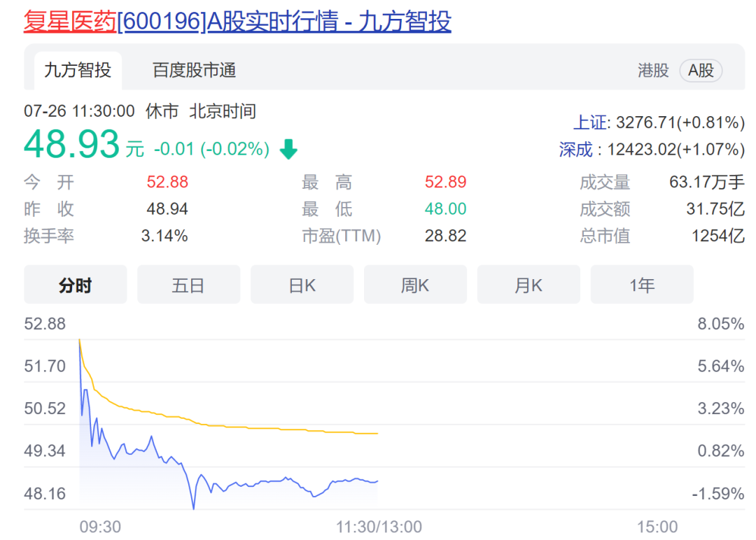
Task: Click the 昨收 value 48.94
Action: pyautogui.click(x=167, y=209)
